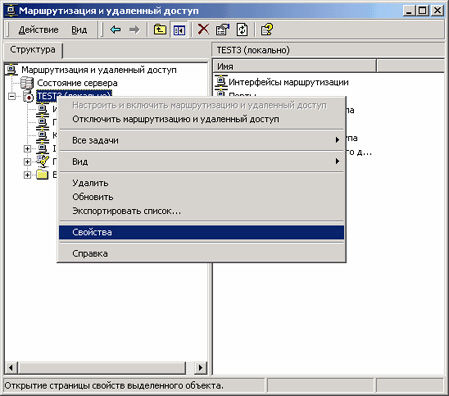The width and height of the screenshot is (449, 396).
Task: Collapse the TEST3 server tree node
Action: pos(12,96)
